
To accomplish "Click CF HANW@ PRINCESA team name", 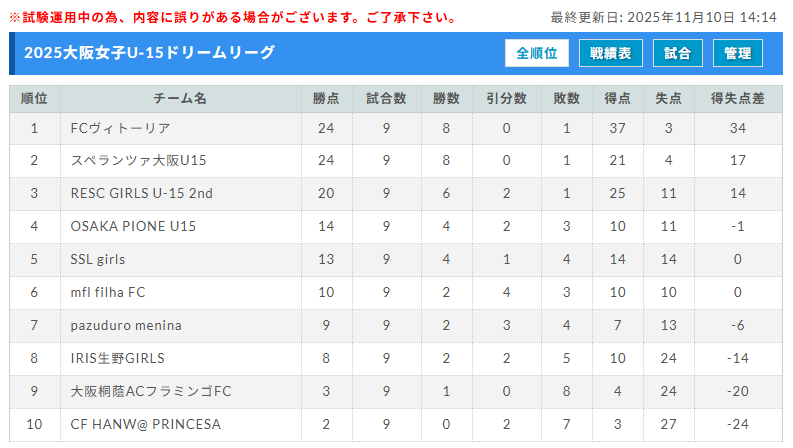I will pyautogui.click(x=146, y=424).
